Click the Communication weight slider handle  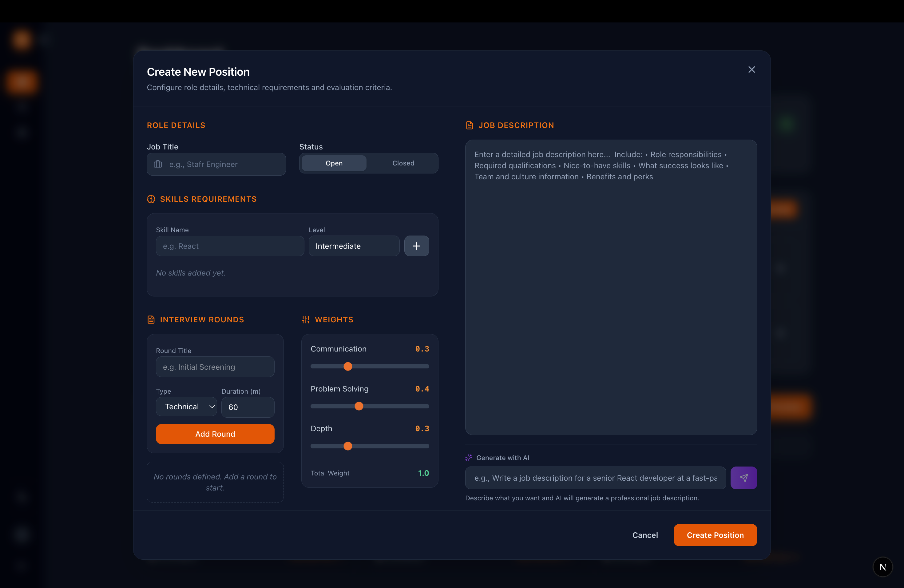tap(347, 366)
